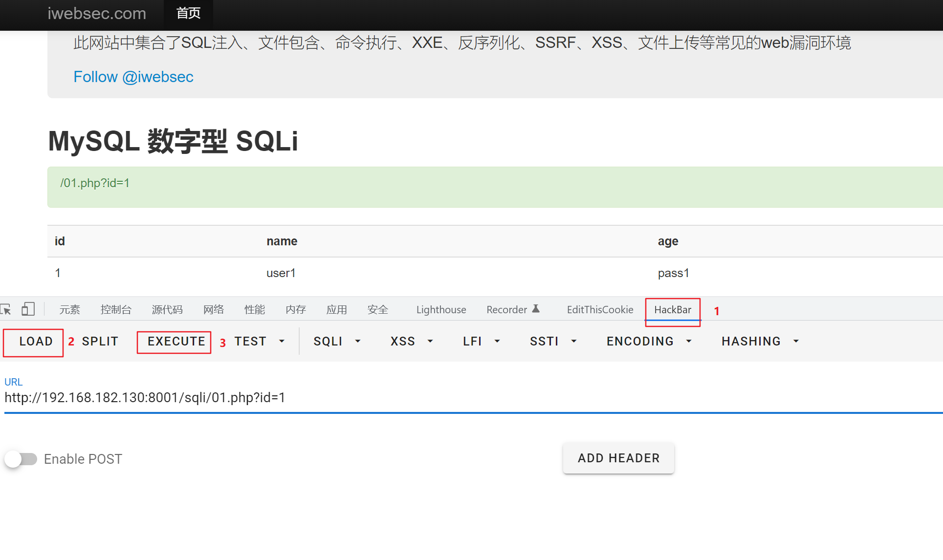Click into the URL input field

[x=342, y=398]
